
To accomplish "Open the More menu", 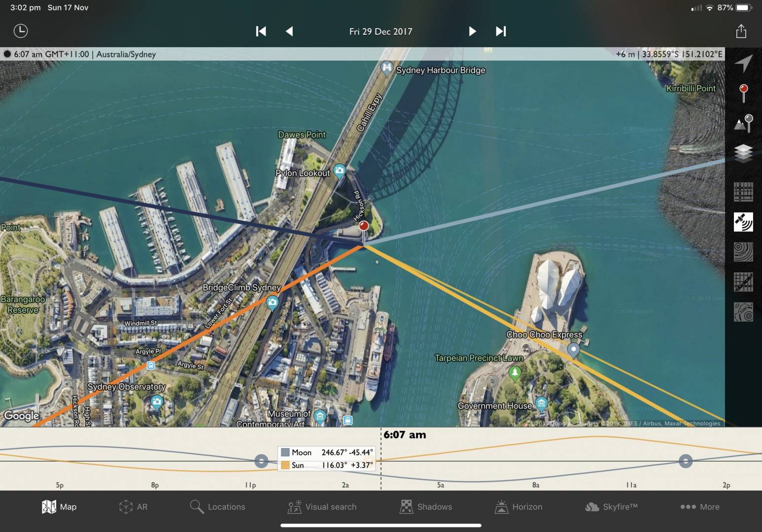I will click(x=700, y=507).
